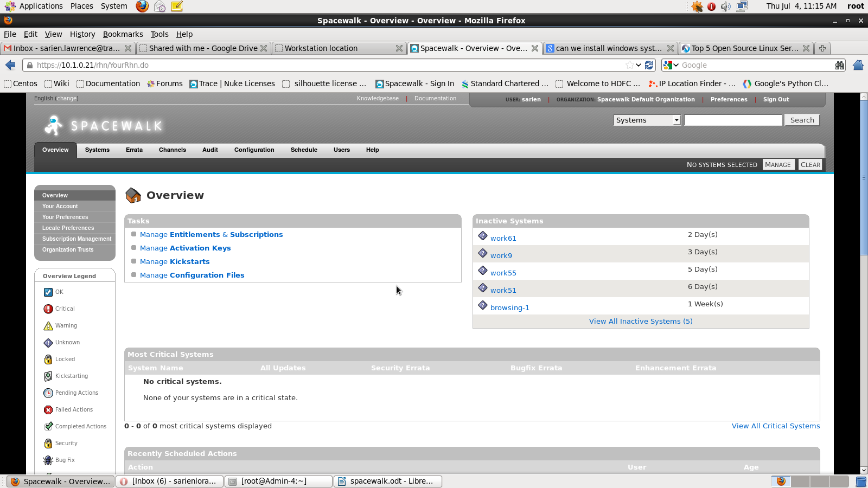Click the bullet beside Manage Activation Keys
This screenshot has height=488, width=868.
click(133, 247)
